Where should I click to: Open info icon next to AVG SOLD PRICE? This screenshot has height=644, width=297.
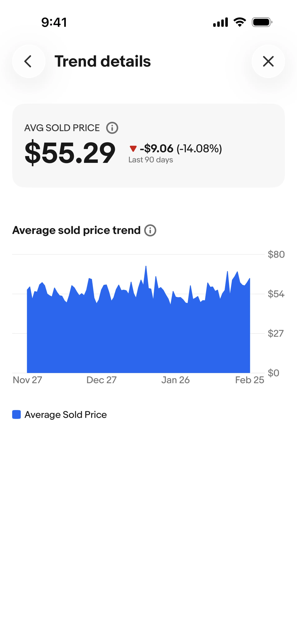112,128
